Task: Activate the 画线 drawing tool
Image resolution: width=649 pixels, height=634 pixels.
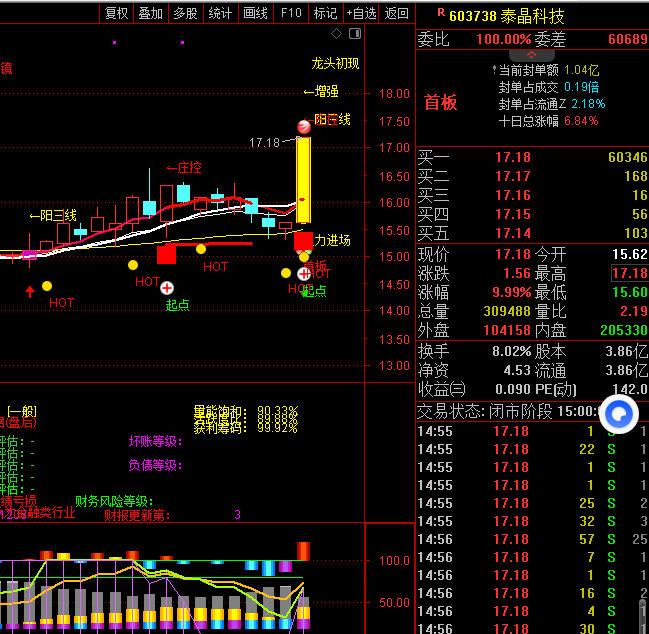Action: [x=255, y=13]
